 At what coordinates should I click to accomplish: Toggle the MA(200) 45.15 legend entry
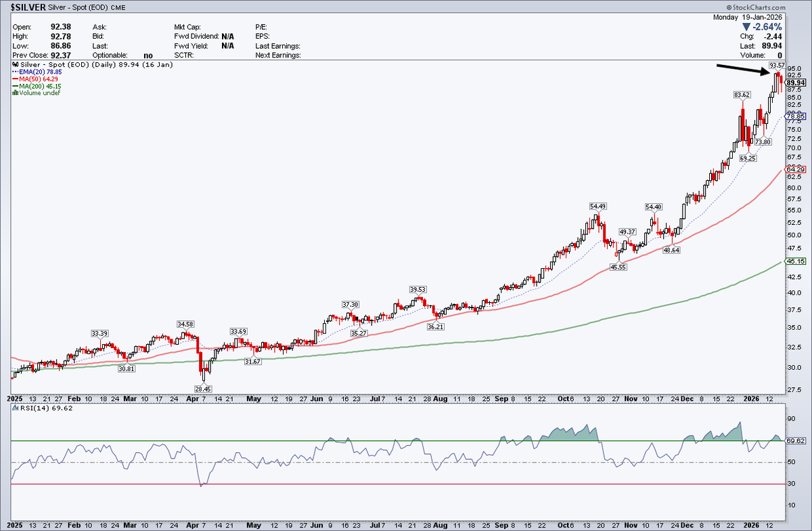[x=39, y=86]
